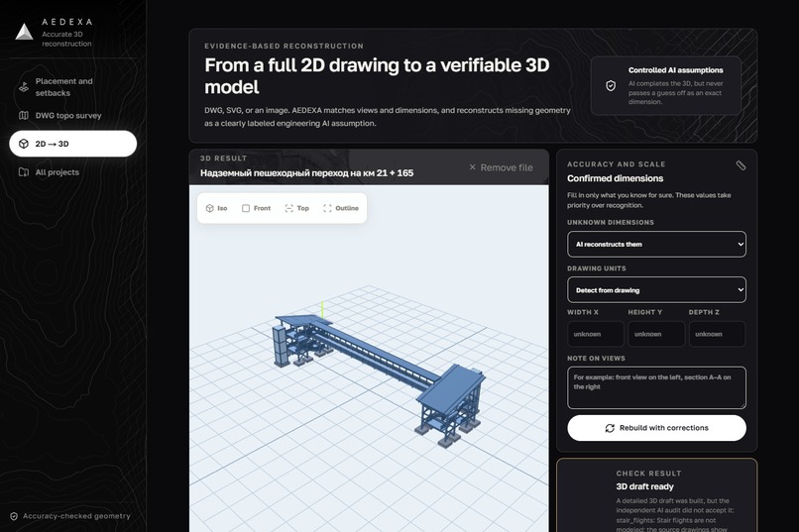Screen dimensions: 799x532
Task: Click the shield icon near Accuracy-checked geometry
Action: pos(14,516)
